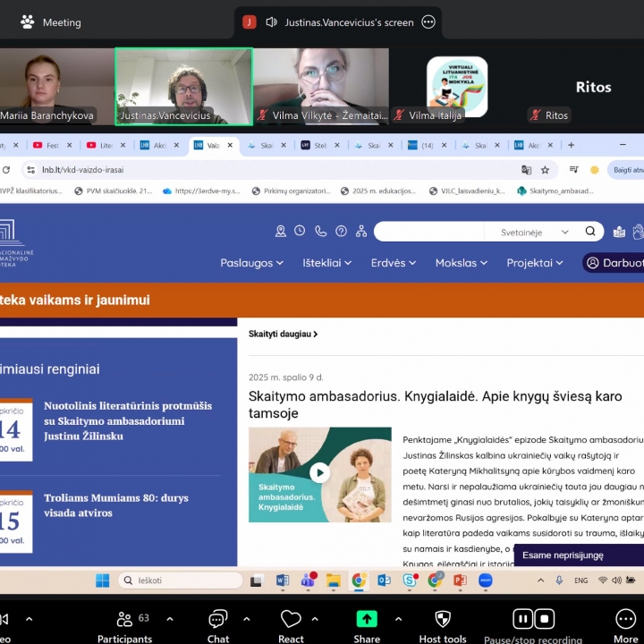644x644 pixels.
Task: Open Host tools shield icon
Action: pyautogui.click(x=442, y=620)
